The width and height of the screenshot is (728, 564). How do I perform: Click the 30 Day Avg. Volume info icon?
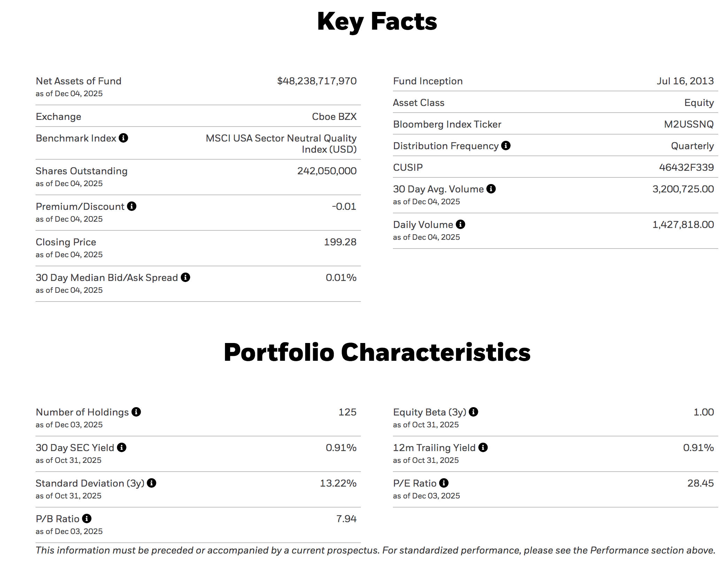coord(491,189)
